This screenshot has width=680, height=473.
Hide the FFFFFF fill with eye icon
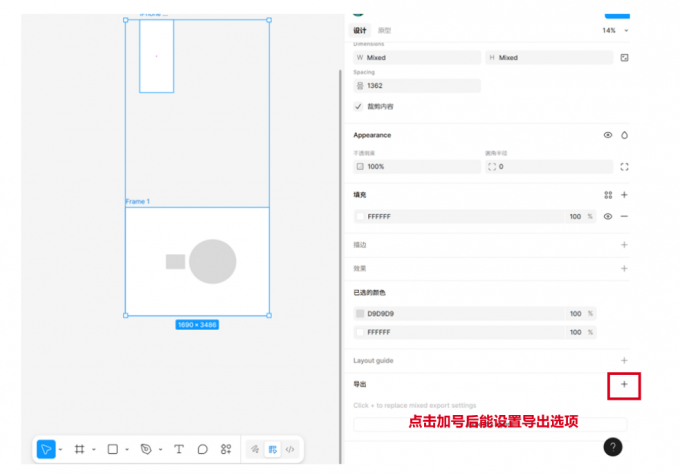coord(607,216)
